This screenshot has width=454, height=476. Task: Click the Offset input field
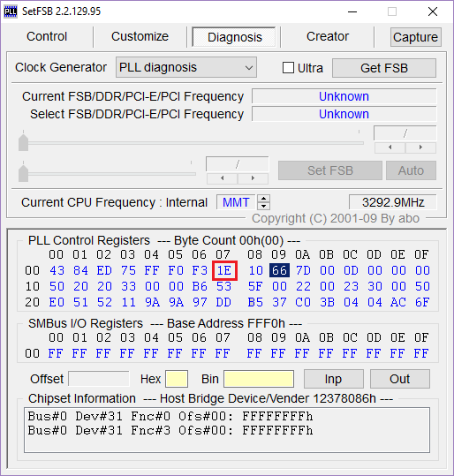(99, 379)
